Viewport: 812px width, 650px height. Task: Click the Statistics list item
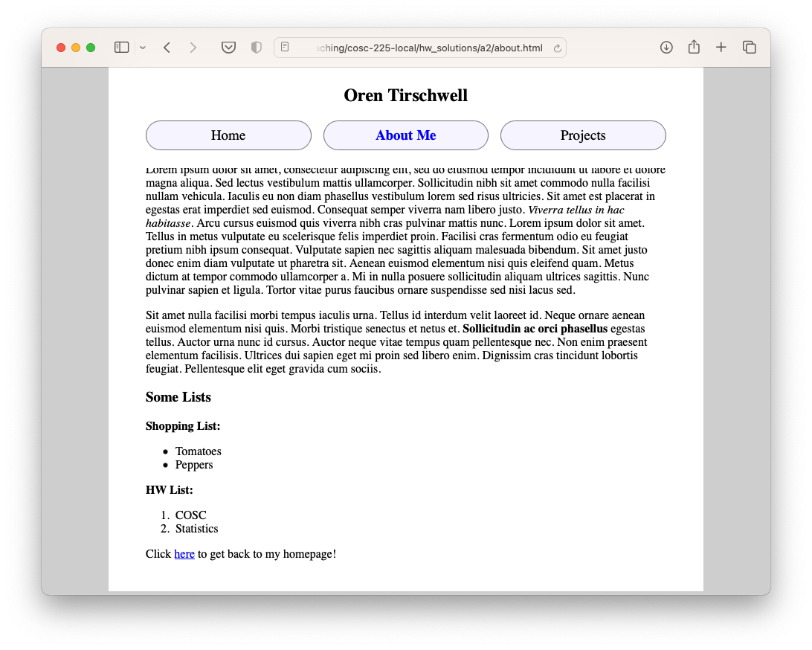click(197, 529)
